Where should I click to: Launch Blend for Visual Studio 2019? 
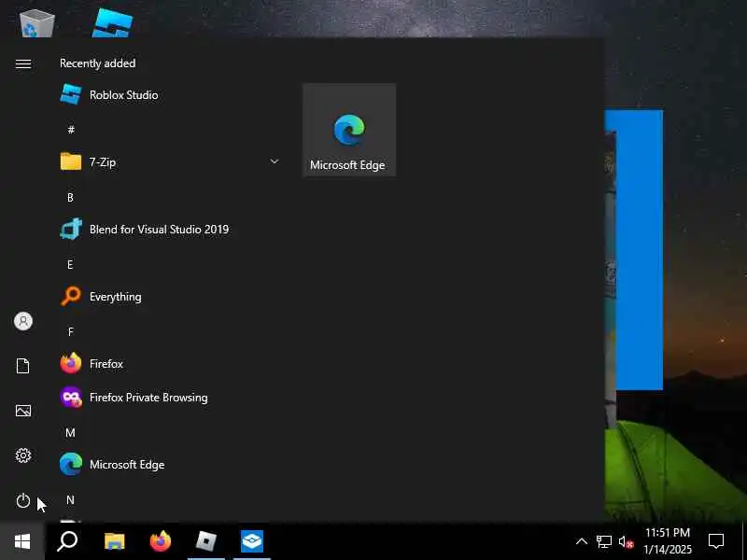tap(169, 230)
